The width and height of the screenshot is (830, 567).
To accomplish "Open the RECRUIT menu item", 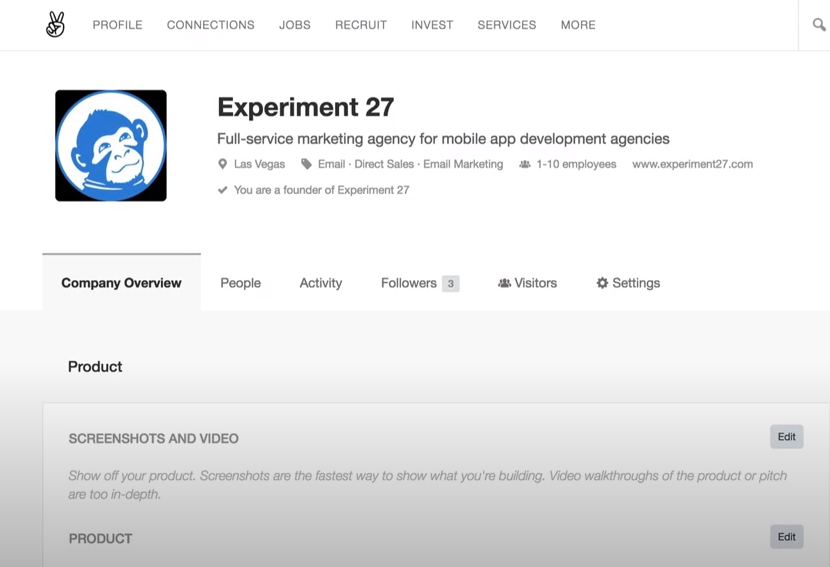I will (361, 25).
